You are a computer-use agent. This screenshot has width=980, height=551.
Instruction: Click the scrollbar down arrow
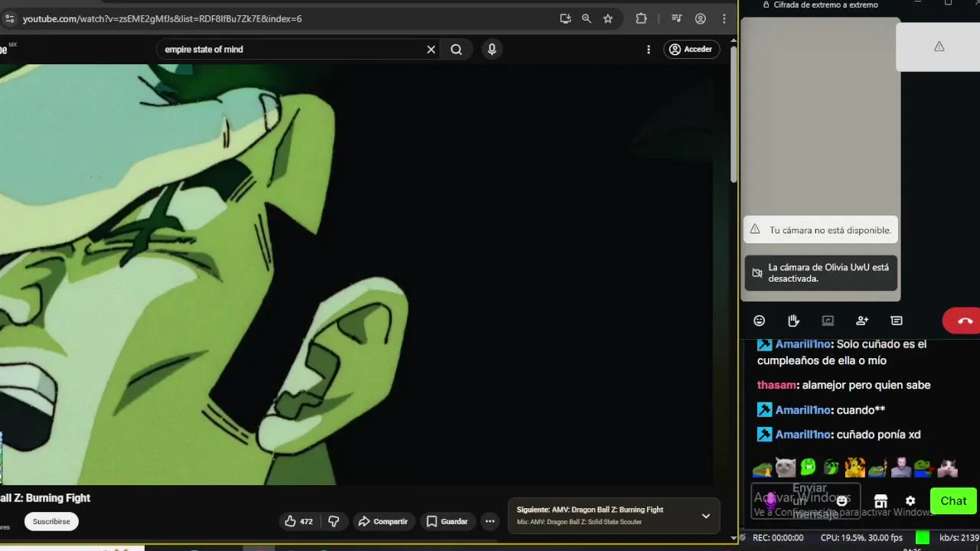(x=733, y=538)
